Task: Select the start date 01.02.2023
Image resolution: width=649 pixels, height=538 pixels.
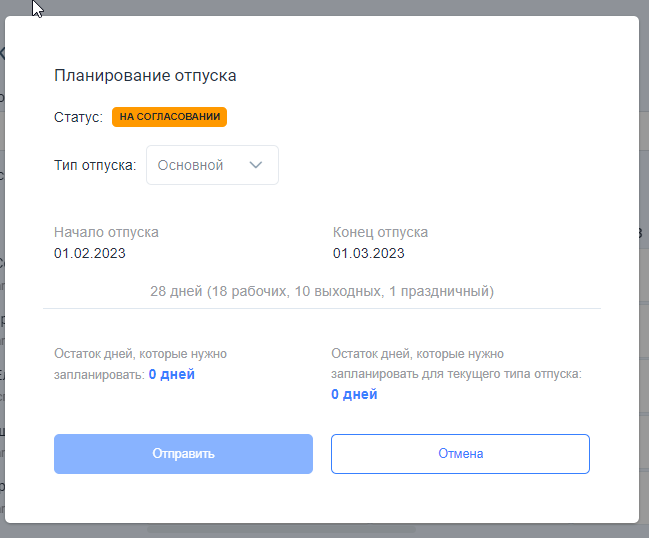Action: (x=90, y=253)
